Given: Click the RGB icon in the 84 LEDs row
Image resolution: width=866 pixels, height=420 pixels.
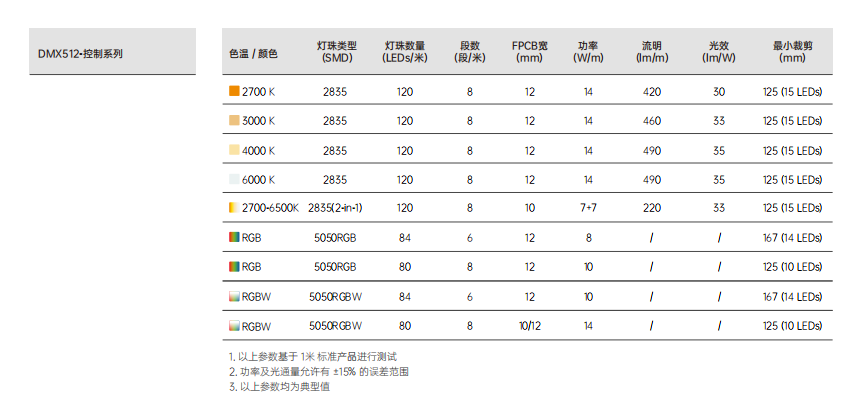Looking at the screenshot, I should click(x=234, y=237).
